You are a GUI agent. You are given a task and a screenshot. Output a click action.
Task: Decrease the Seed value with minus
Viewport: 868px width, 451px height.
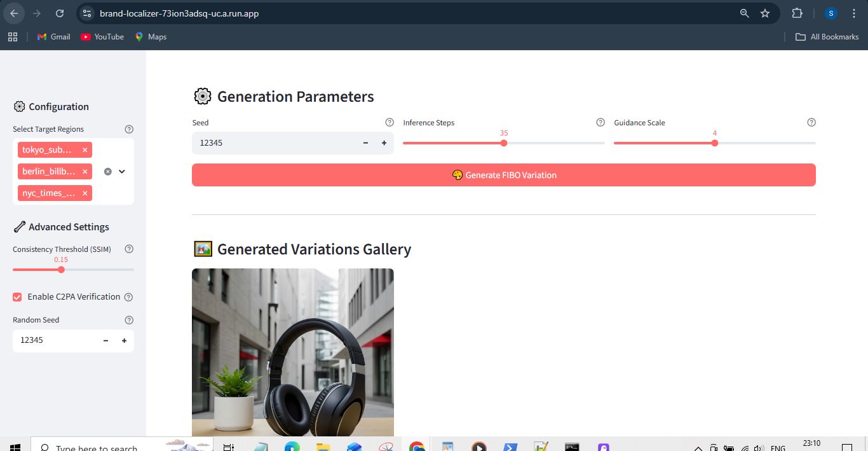click(365, 143)
